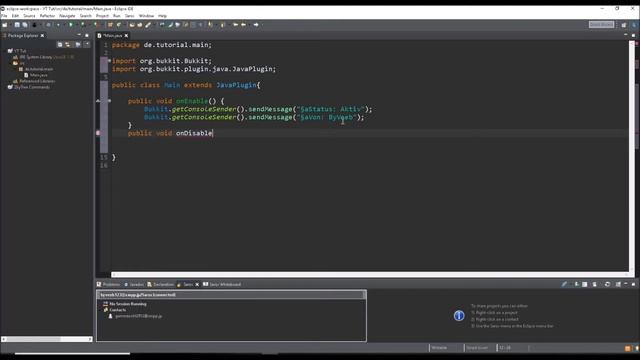Collapse the import block fold marker
Image resolution: width=640 pixels, height=360 pixels.
pos(109,61)
